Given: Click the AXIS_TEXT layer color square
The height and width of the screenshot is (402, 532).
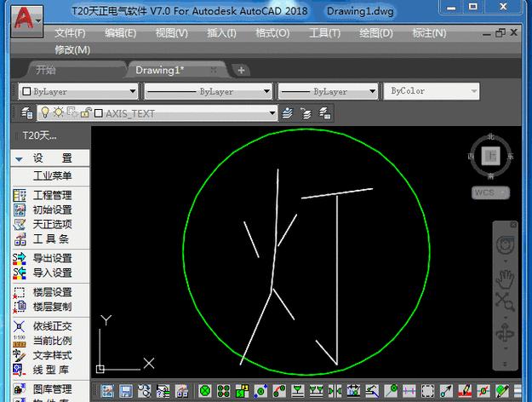Looking at the screenshot, I should 99,113.
